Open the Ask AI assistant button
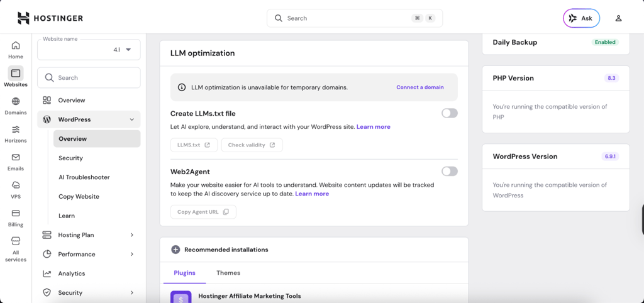Screen dimensions: 644x303 click(x=581, y=18)
